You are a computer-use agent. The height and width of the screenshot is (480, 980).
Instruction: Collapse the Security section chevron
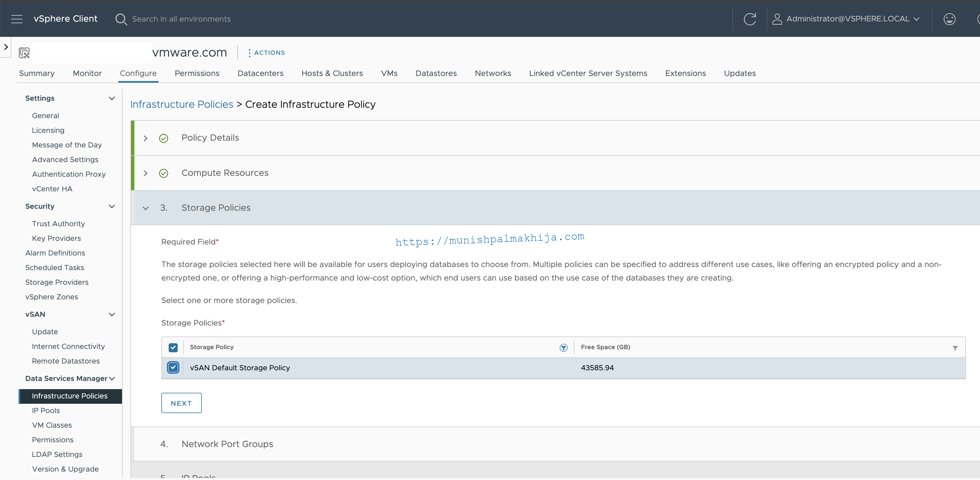(112, 206)
